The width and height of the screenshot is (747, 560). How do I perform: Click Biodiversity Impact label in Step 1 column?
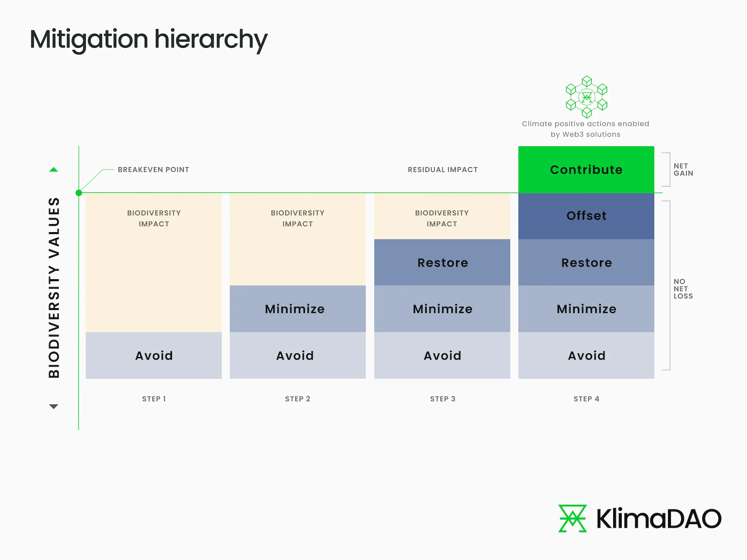tap(154, 218)
